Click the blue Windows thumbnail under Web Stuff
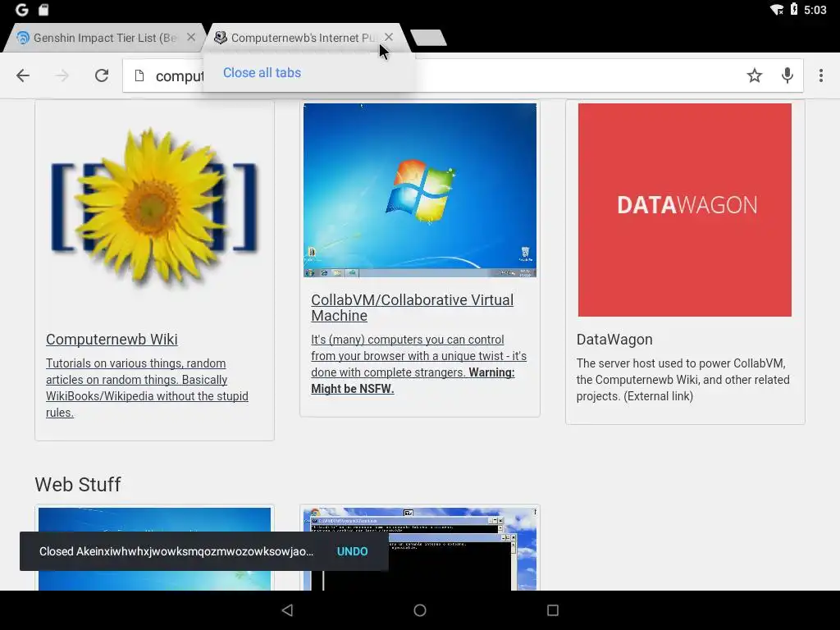Image resolution: width=840 pixels, height=630 pixels. coord(154,549)
